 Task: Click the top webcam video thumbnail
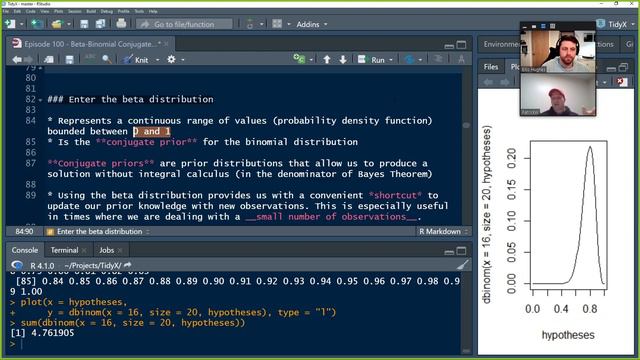click(558, 51)
